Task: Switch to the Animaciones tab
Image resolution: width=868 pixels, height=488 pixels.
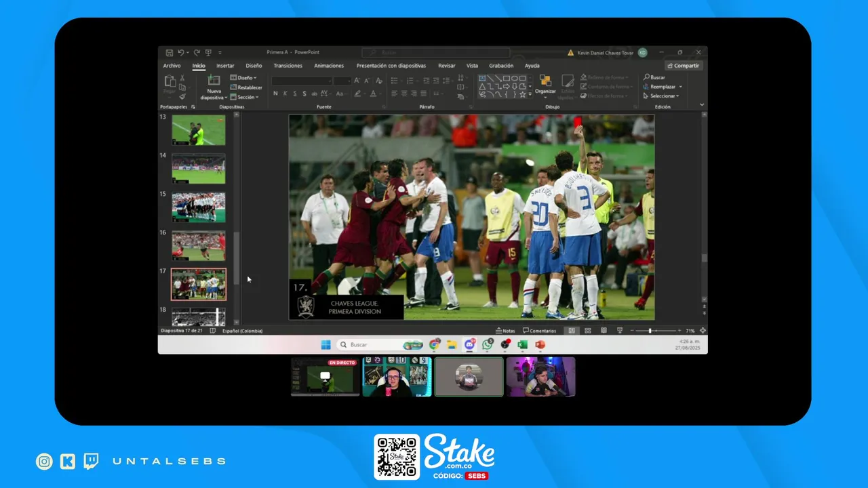Action: click(329, 66)
